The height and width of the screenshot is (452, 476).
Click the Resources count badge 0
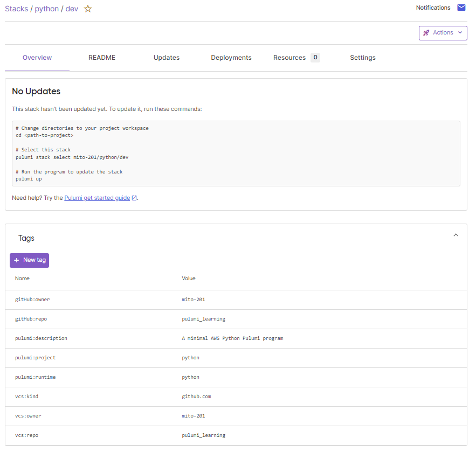315,57
